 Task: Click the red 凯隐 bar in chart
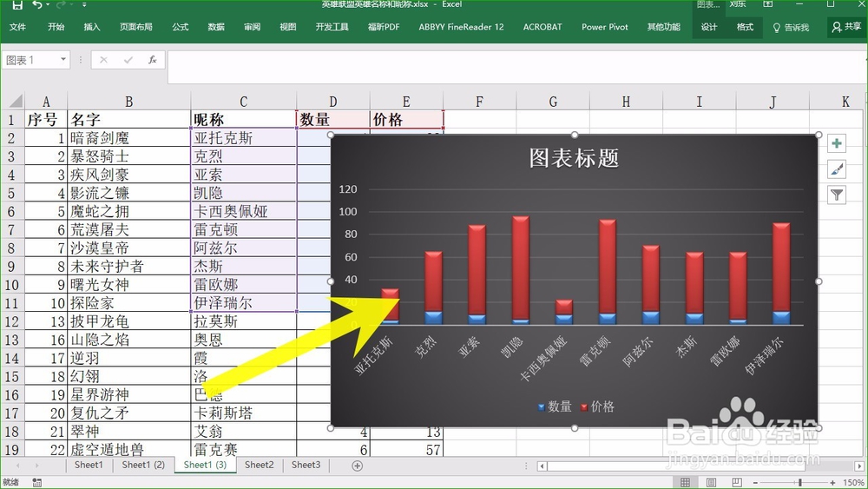click(x=520, y=268)
